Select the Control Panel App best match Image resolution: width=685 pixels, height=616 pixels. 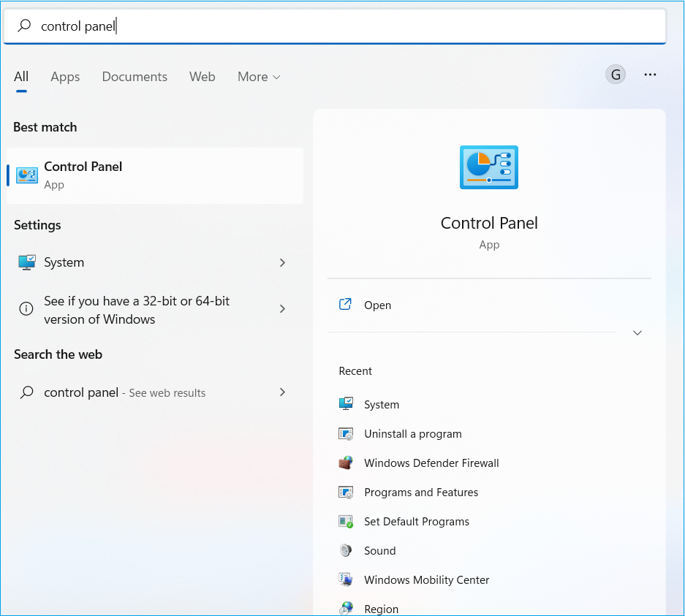coord(155,175)
